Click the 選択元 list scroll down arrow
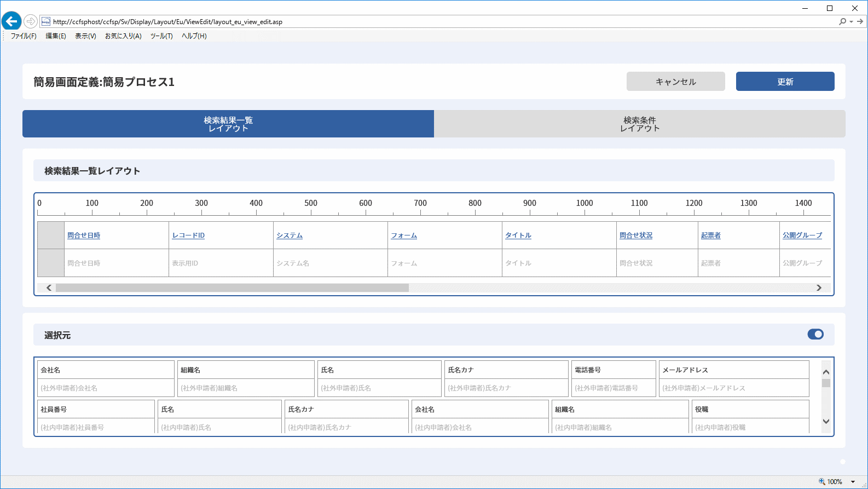This screenshot has height=489, width=868. (826, 421)
